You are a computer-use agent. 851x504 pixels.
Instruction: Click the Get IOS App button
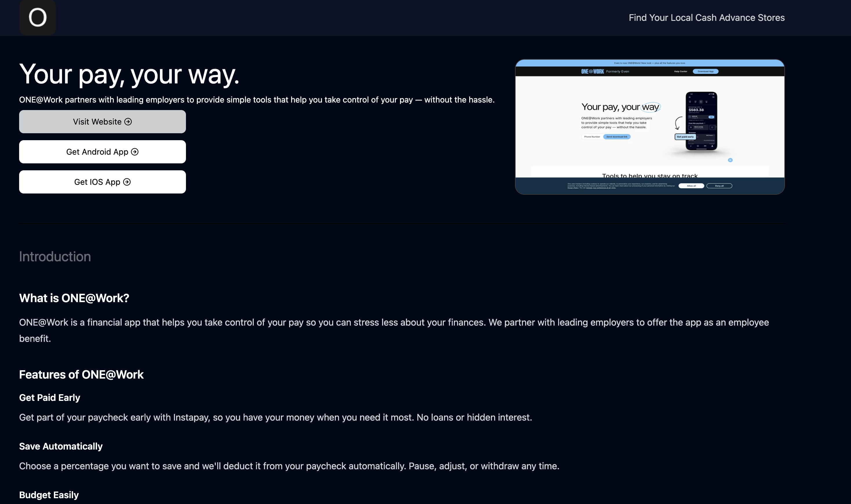pos(102,182)
